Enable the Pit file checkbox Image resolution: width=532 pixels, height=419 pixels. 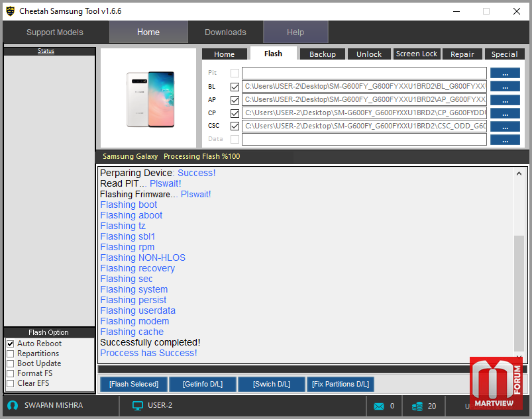[x=235, y=73]
